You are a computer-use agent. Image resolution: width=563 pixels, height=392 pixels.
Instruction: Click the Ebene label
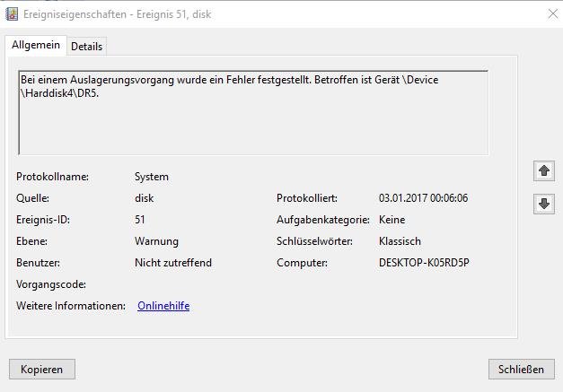(31, 241)
